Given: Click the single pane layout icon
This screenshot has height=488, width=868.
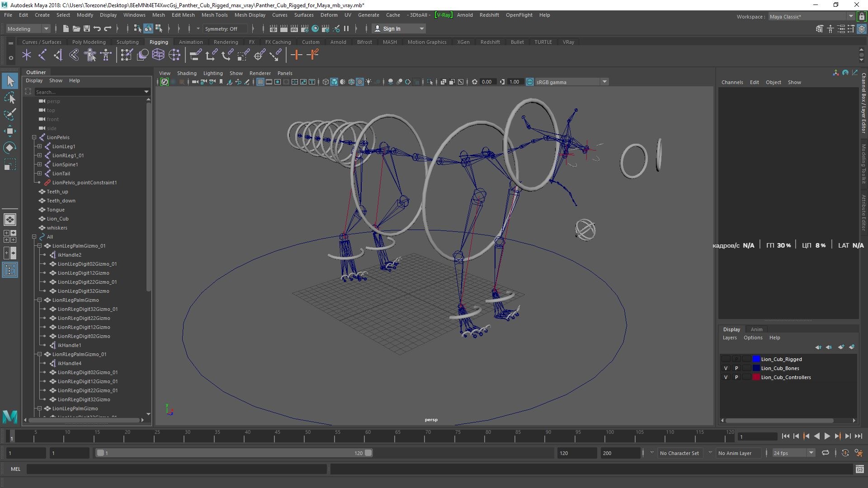Looking at the screenshot, I should click(10, 220).
